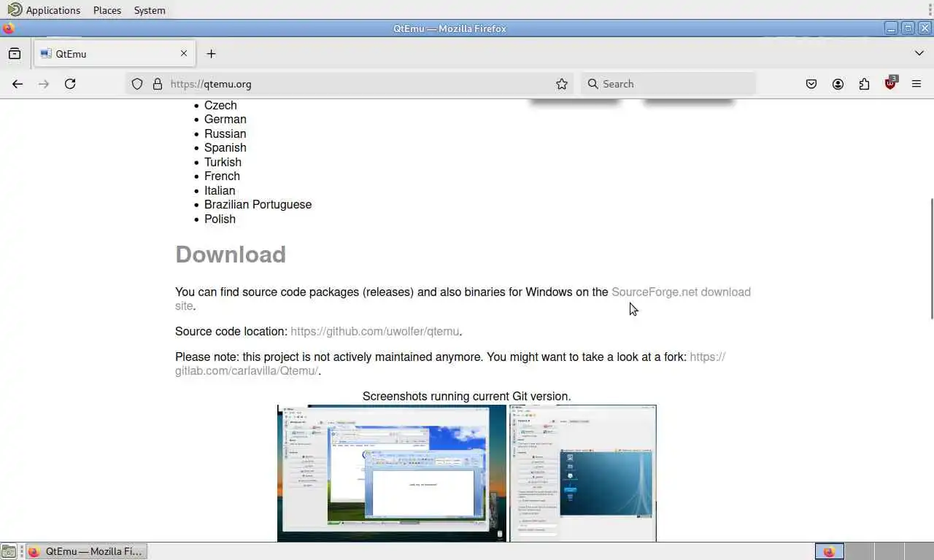
Task: Click the Firefox icon in the title bar
Action: (x=8, y=28)
